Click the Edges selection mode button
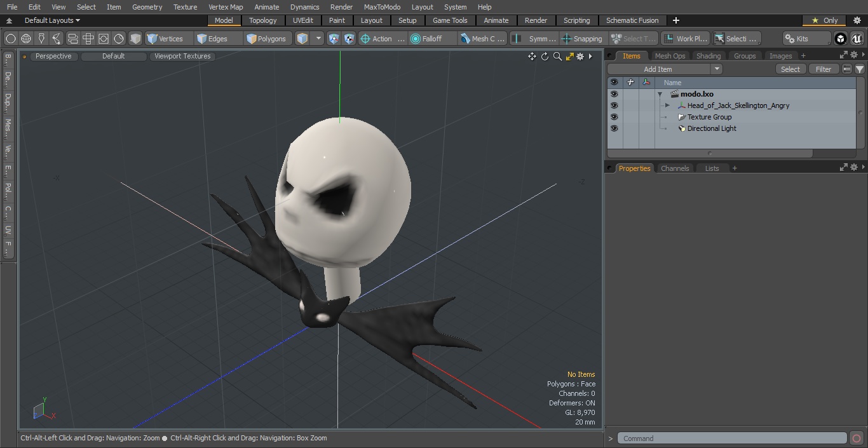Image resolution: width=868 pixels, height=448 pixels. pyautogui.click(x=218, y=39)
